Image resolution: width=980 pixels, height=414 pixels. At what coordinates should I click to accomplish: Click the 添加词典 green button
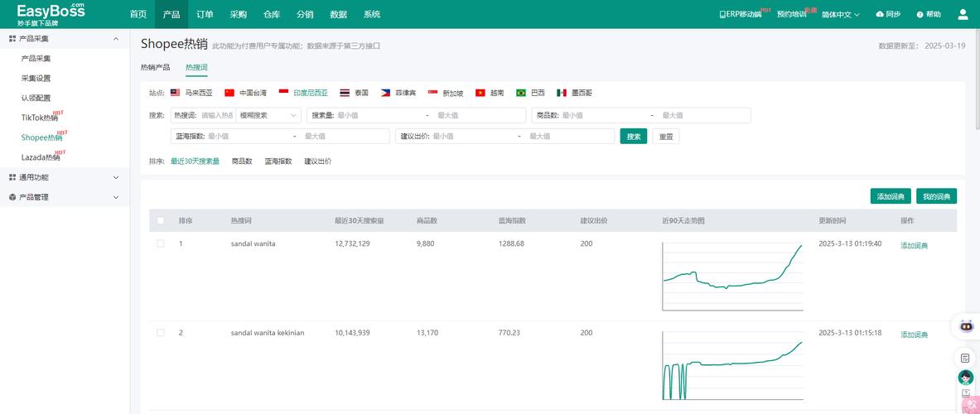(x=891, y=196)
